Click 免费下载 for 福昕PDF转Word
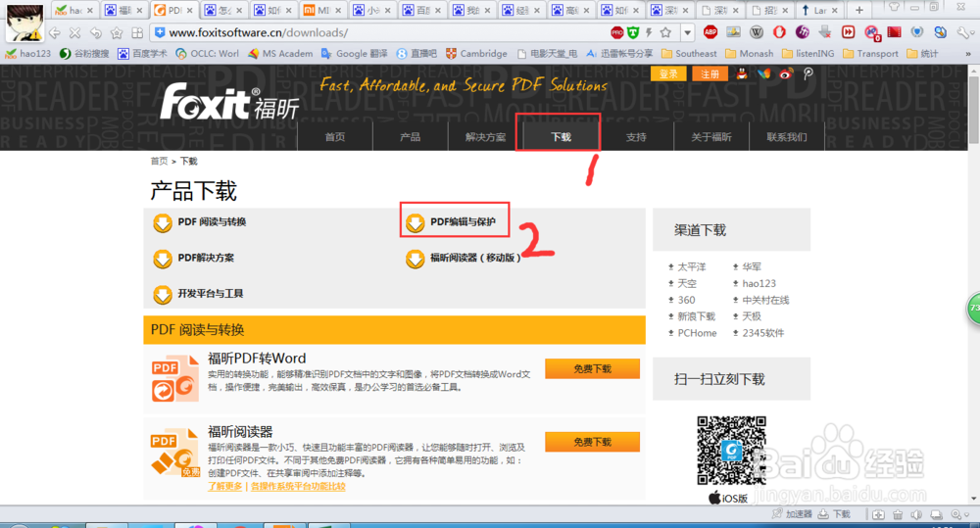980x528 pixels. [x=592, y=368]
